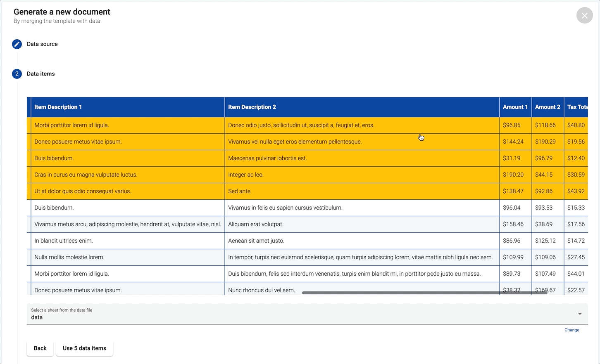The image size is (600, 364).
Task: Confirm with Use 5 data items button
Action: tap(84, 348)
